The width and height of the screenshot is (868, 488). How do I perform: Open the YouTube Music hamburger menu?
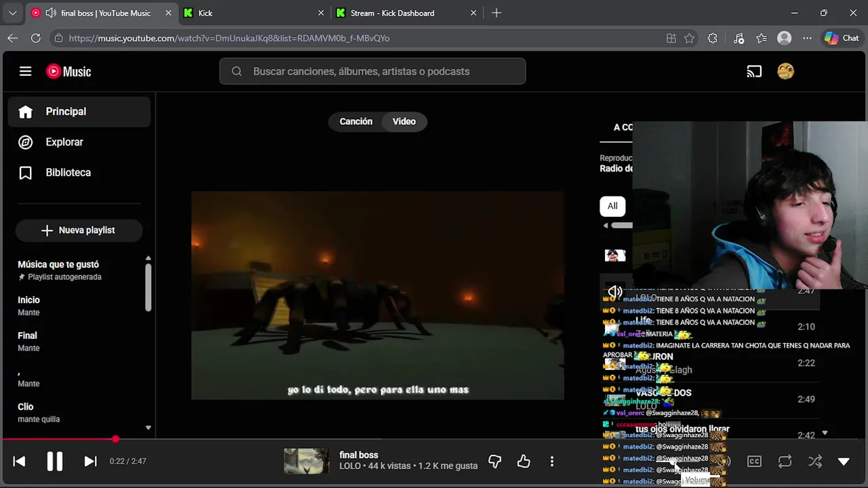pos(25,71)
